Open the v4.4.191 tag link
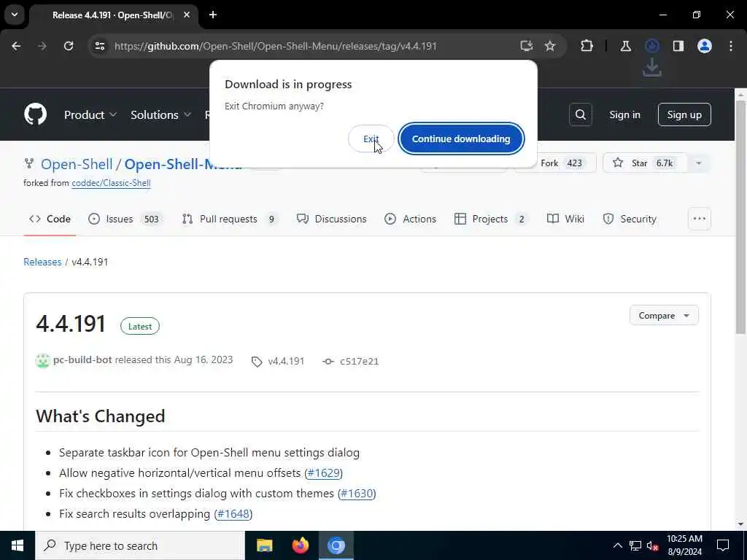 coord(278,362)
